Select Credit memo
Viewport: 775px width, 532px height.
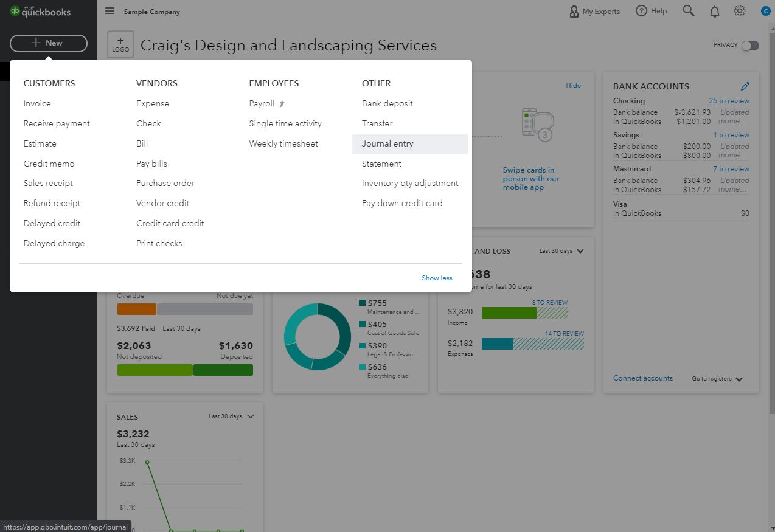[x=49, y=164]
